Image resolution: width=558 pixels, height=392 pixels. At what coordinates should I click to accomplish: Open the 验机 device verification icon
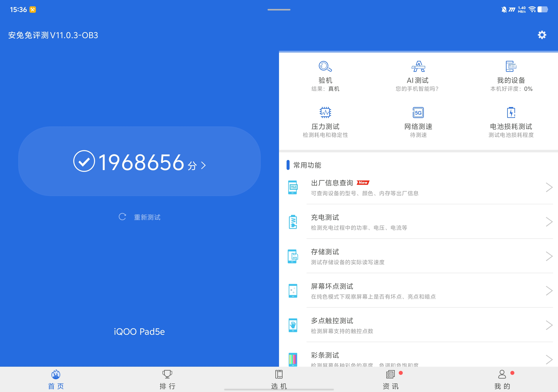(x=325, y=67)
